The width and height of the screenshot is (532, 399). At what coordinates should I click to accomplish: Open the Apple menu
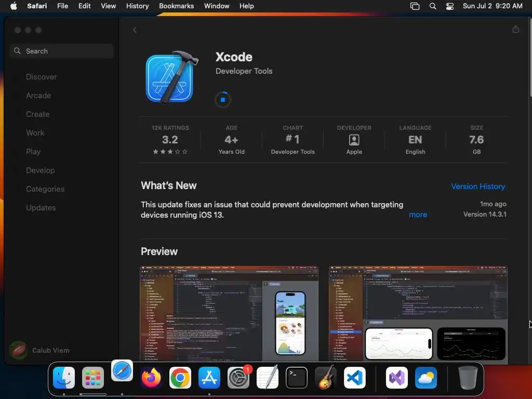pos(14,6)
